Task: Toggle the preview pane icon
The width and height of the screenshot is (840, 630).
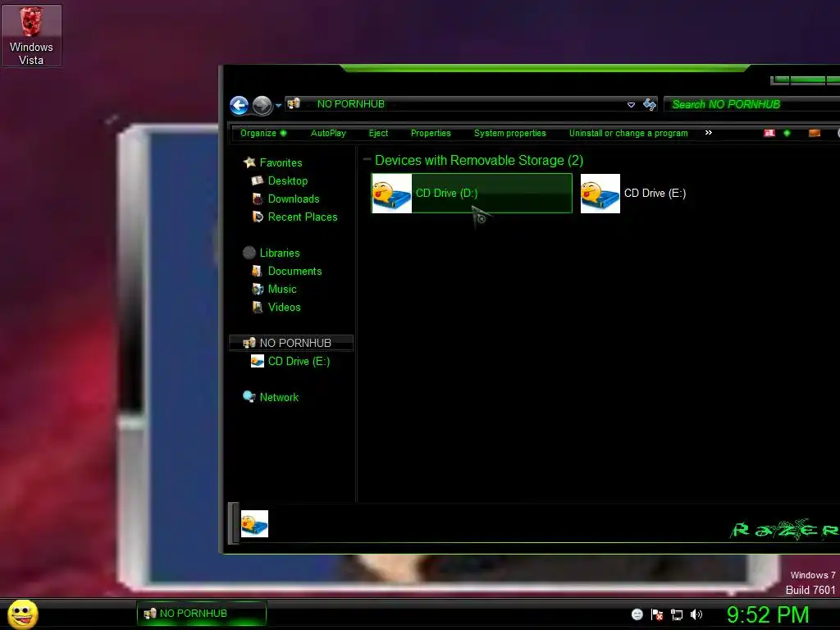Action: pos(815,133)
